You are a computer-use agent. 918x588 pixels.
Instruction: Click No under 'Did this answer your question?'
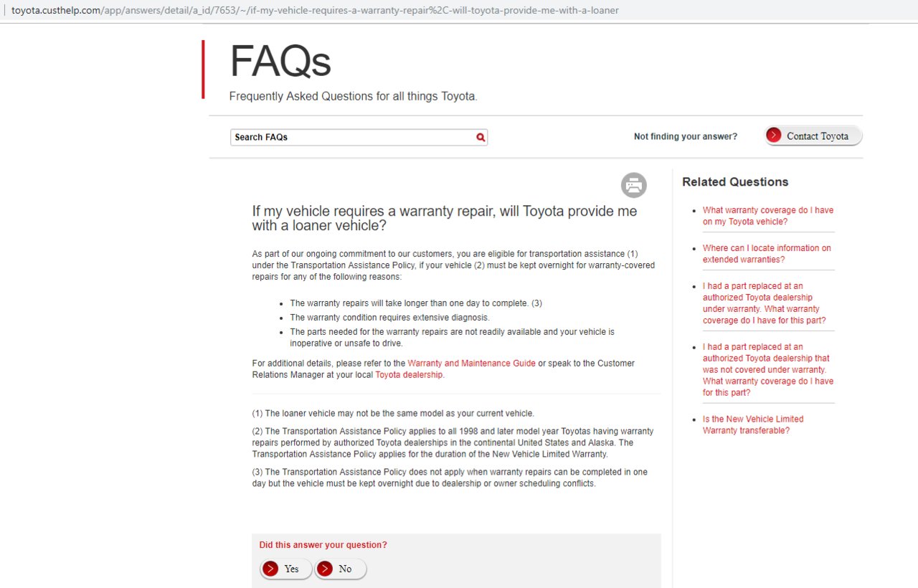(341, 569)
